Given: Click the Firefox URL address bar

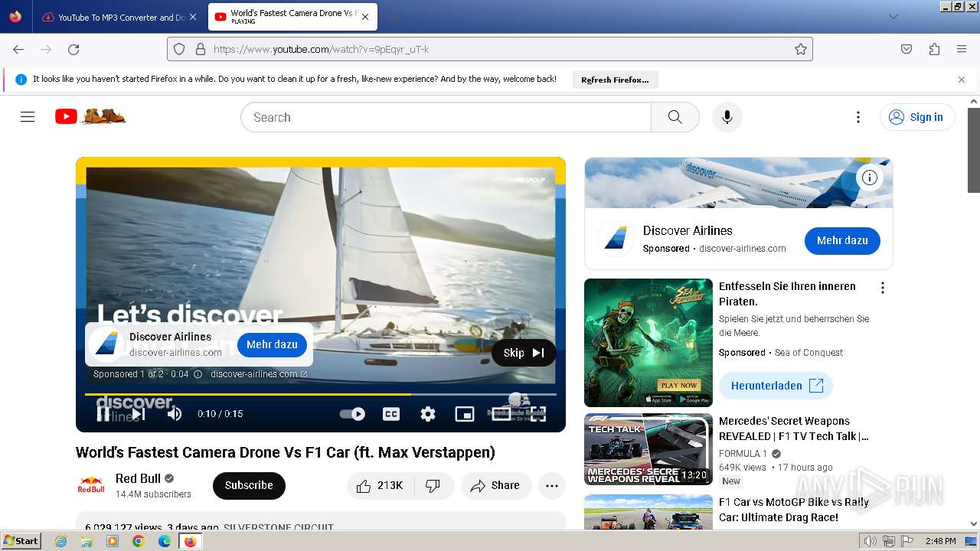Looking at the screenshot, I should (x=490, y=49).
